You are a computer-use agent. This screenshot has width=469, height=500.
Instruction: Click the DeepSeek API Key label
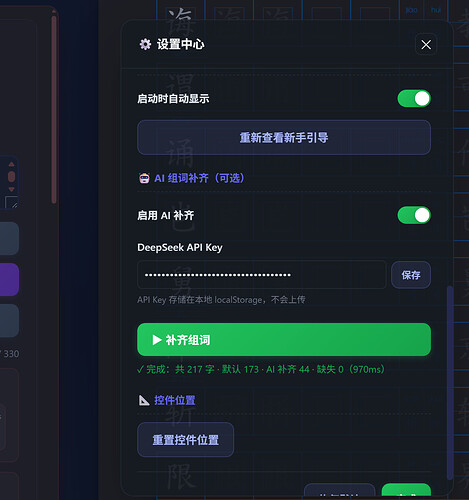click(180, 247)
